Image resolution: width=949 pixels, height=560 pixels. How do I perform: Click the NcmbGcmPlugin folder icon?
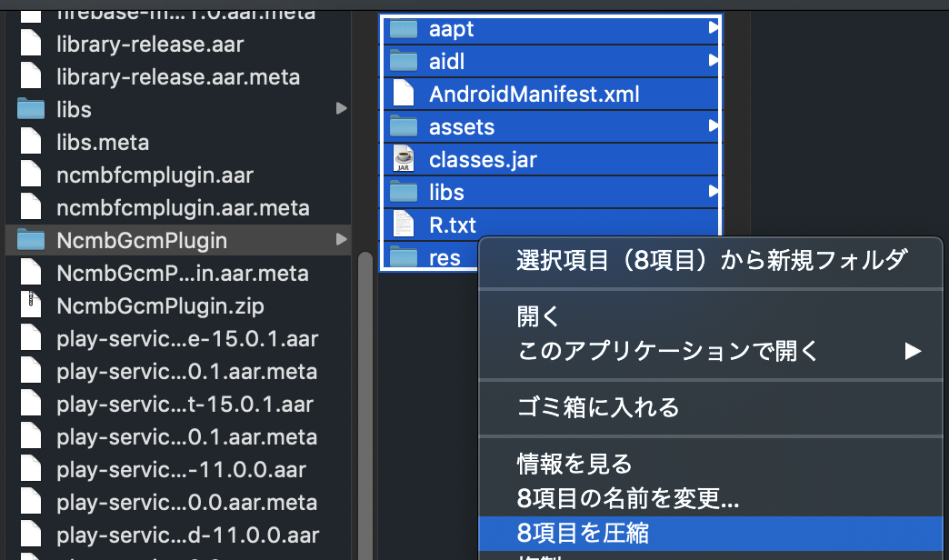pyautogui.click(x=32, y=241)
